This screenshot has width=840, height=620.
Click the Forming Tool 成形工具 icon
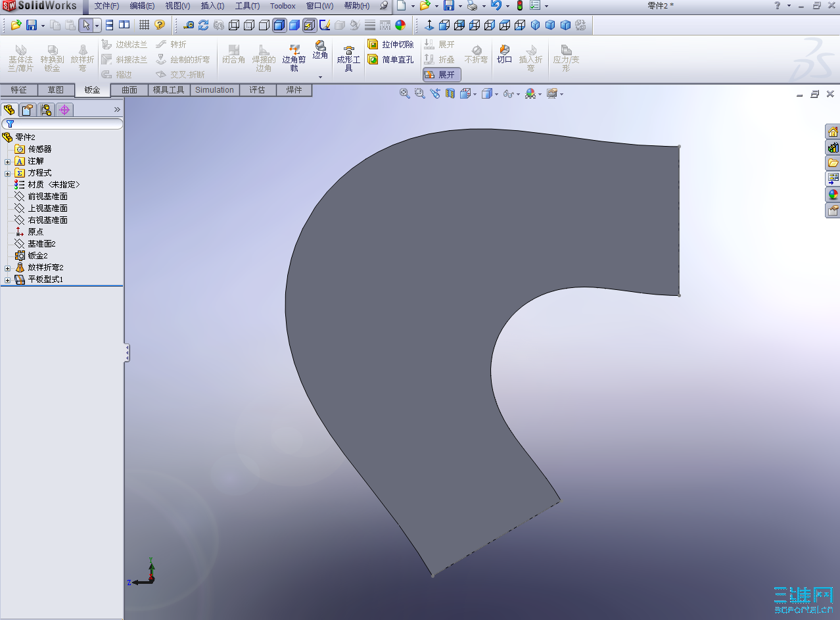click(x=348, y=59)
